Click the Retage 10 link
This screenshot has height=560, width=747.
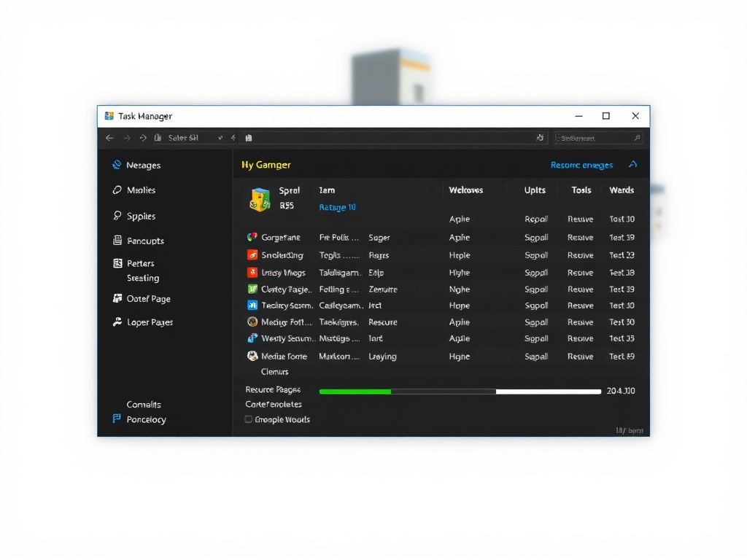[x=336, y=207]
